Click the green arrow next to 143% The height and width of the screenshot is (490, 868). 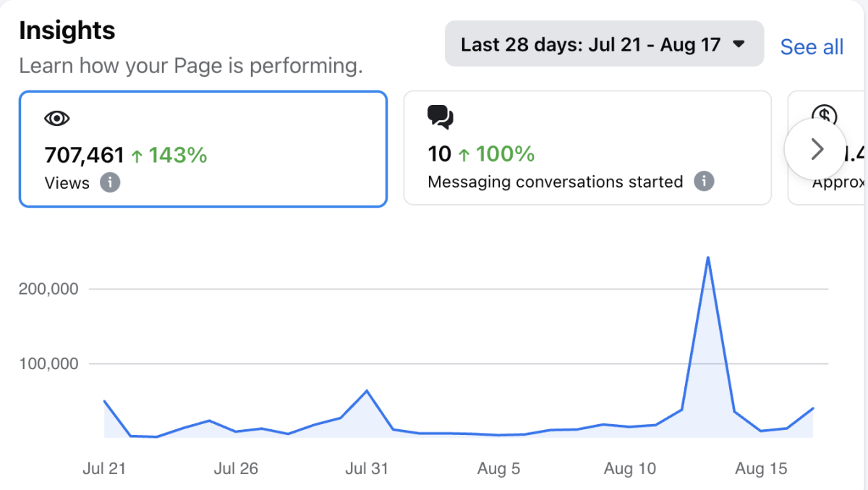click(x=137, y=156)
